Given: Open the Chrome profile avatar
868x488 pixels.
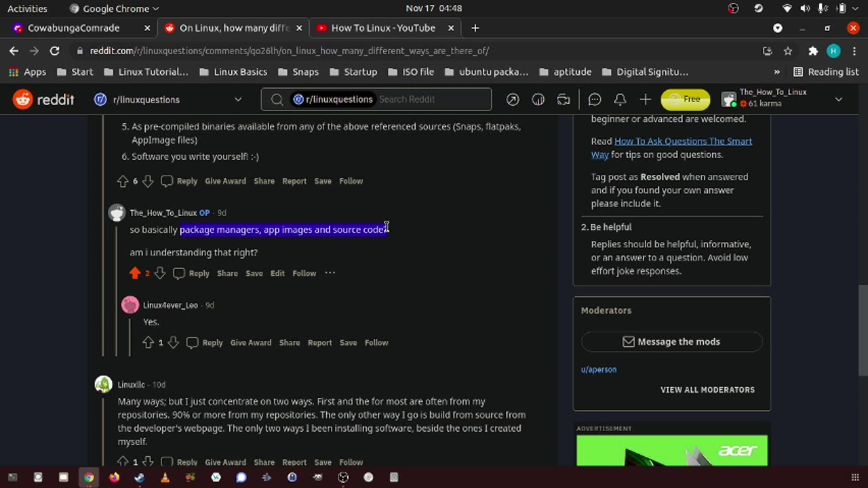Looking at the screenshot, I should coord(833,51).
